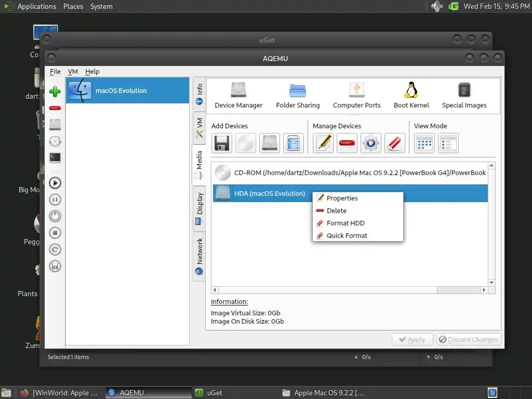Open the VM menu
Image resolution: width=532 pixels, height=399 pixels.
pyautogui.click(x=73, y=72)
